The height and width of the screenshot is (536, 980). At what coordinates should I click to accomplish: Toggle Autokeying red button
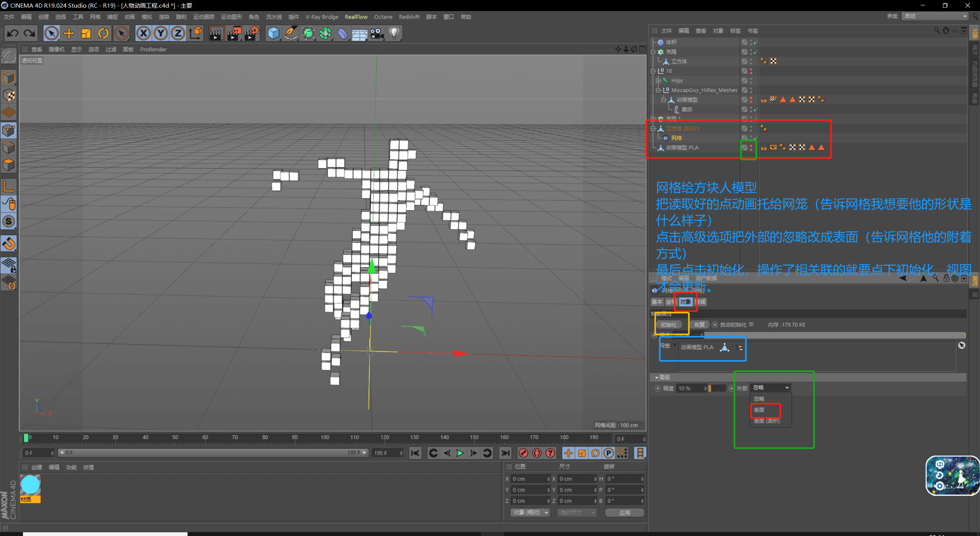(x=537, y=453)
